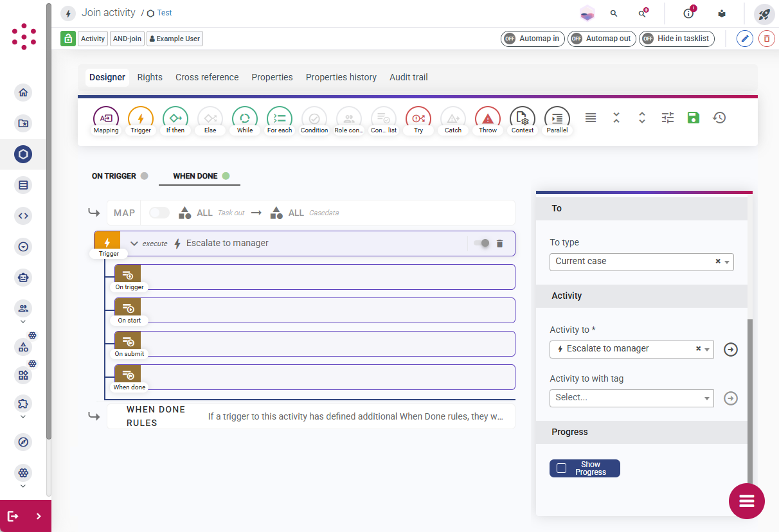Viewport: 779px width, 532px height.
Task: Check the Show Progress checkbox
Action: (561, 468)
